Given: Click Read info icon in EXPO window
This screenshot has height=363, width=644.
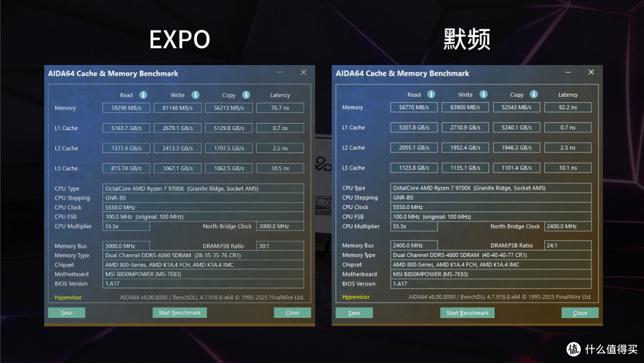Looking at the screenshot, I should point(143,95).
